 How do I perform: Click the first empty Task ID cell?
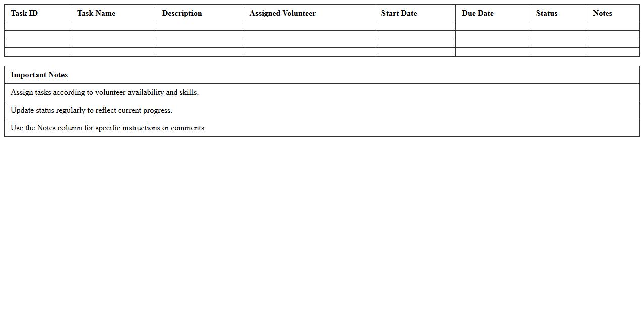click(37, 26)
